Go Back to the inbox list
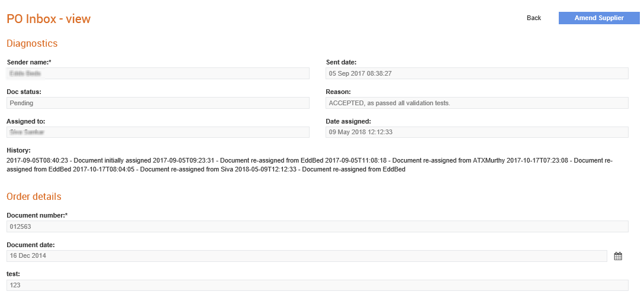644x298 pixels. coord(533,18)
